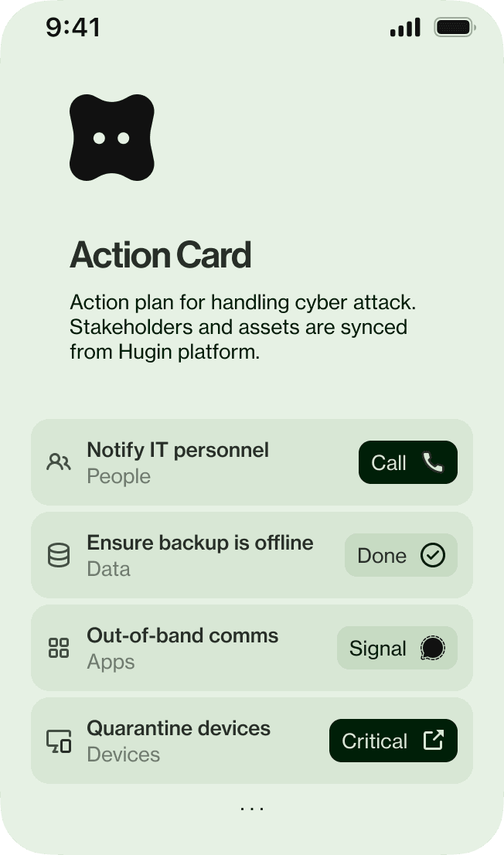Expand the Notify IT personnel card
Image resolution: width=504 pixels, height=855 pixels.
tap(193, 462)
